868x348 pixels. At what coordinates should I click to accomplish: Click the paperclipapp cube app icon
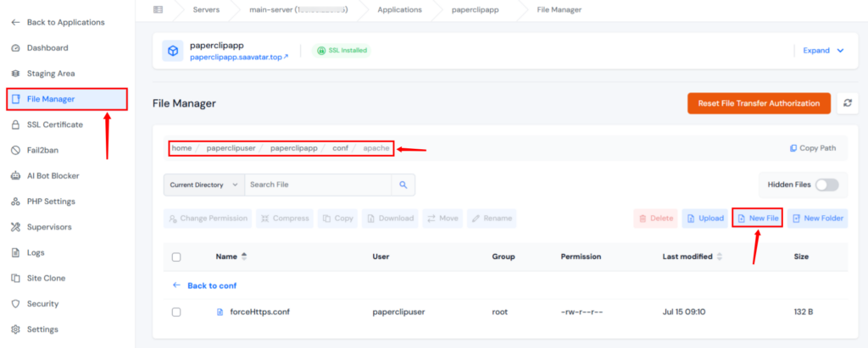173,51
